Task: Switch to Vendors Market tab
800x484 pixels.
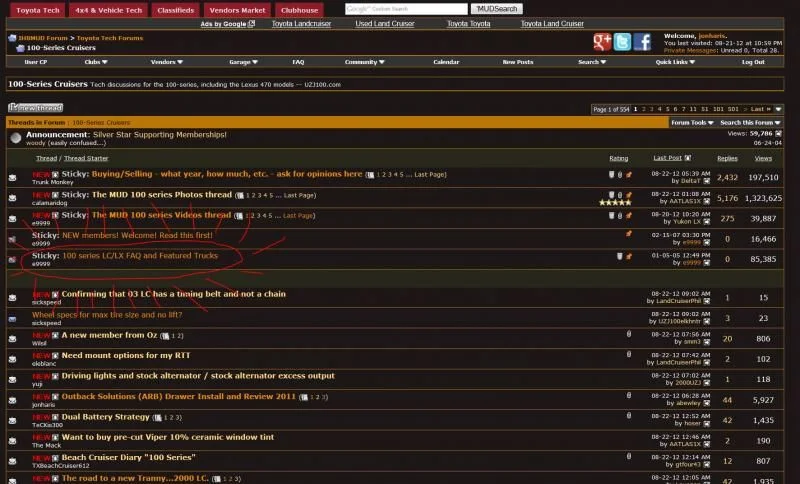Action: pyautogui.click(x=237, y=10)
